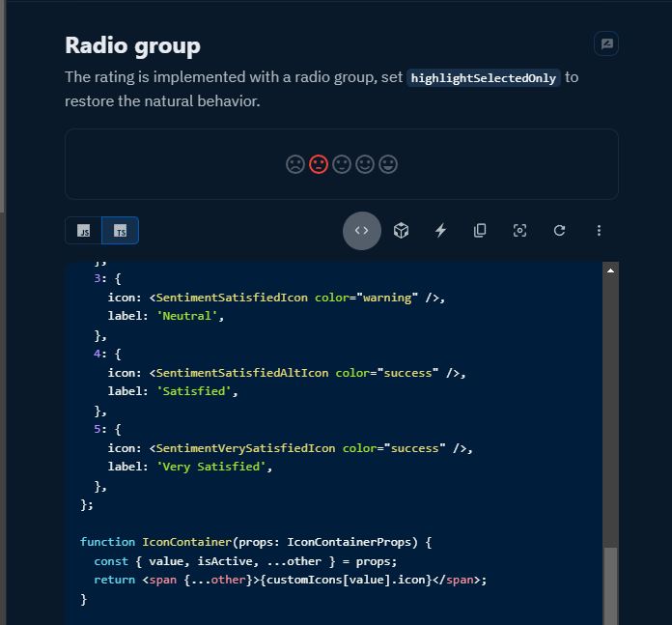
Task: Reset the demo with refresh icon
Action: (x=559, y=231)
